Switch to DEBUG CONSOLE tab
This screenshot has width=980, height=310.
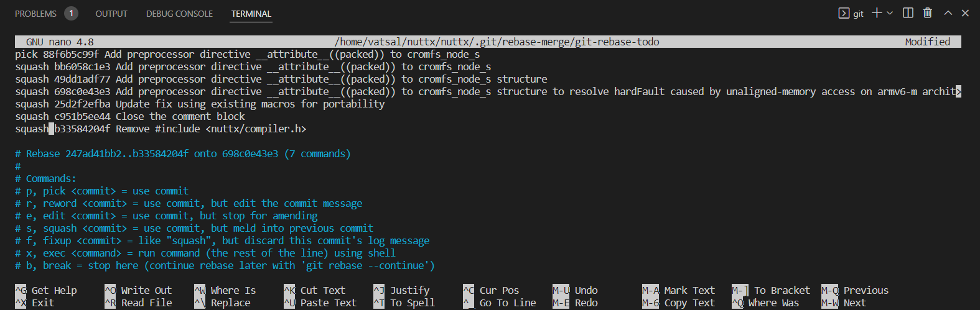coord(179,14)
